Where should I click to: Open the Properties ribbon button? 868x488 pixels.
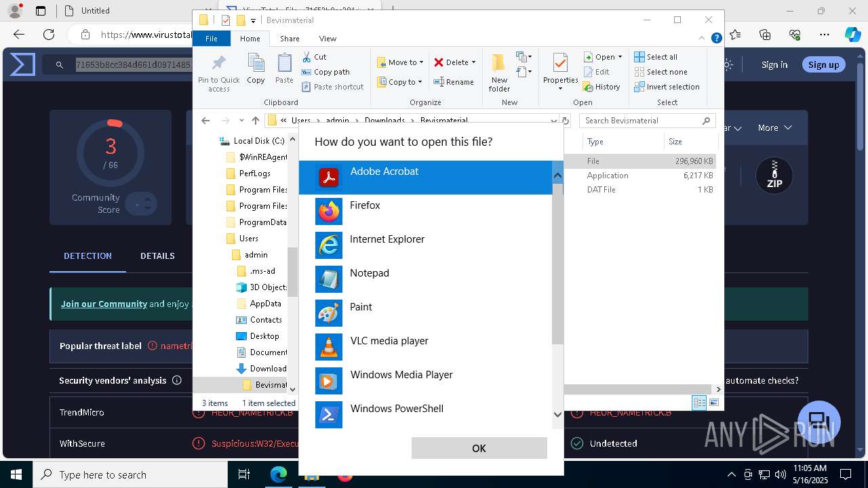click(x=560, y=73)
